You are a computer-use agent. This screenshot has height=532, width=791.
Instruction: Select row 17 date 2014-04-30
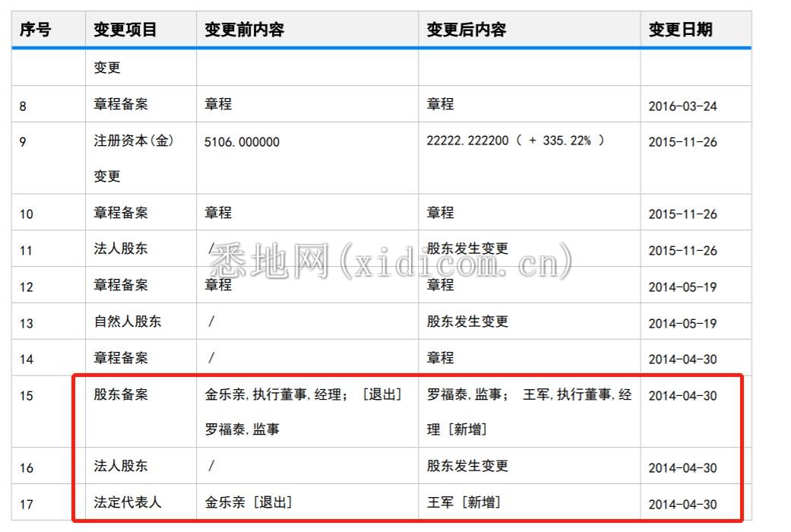coord(682,504)
